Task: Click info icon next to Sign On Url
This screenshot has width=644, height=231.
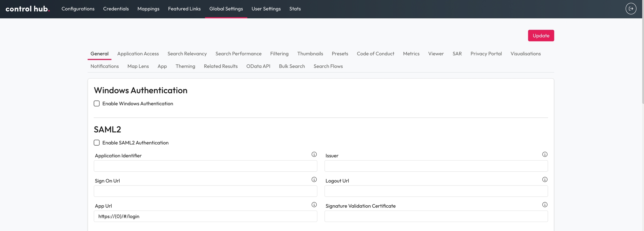Action: tap(314, 180)
